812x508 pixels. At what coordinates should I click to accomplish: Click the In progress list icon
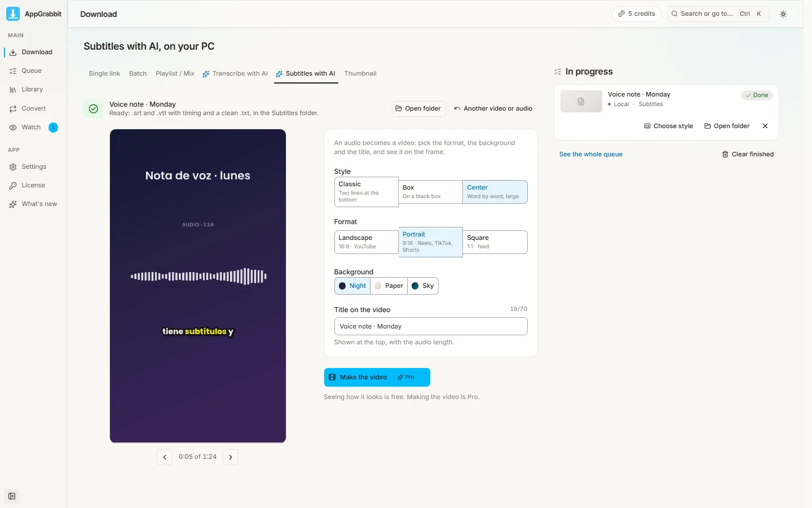pos(558,72)
